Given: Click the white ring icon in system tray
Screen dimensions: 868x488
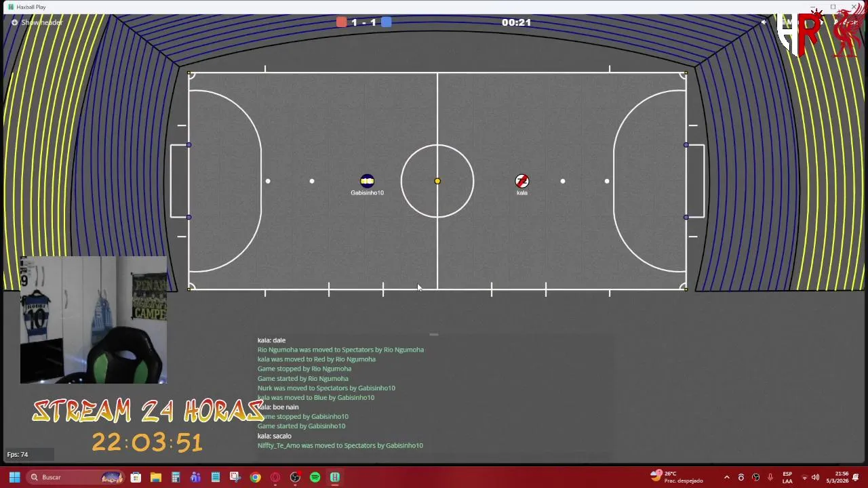Looking at the screenshot, I should pos(741,477).
